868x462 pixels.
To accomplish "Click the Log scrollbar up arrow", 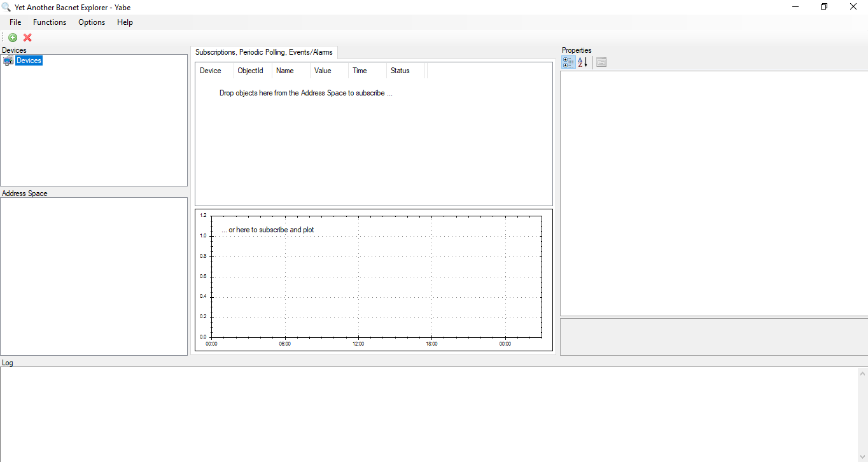I will click(x=862, y=373).
